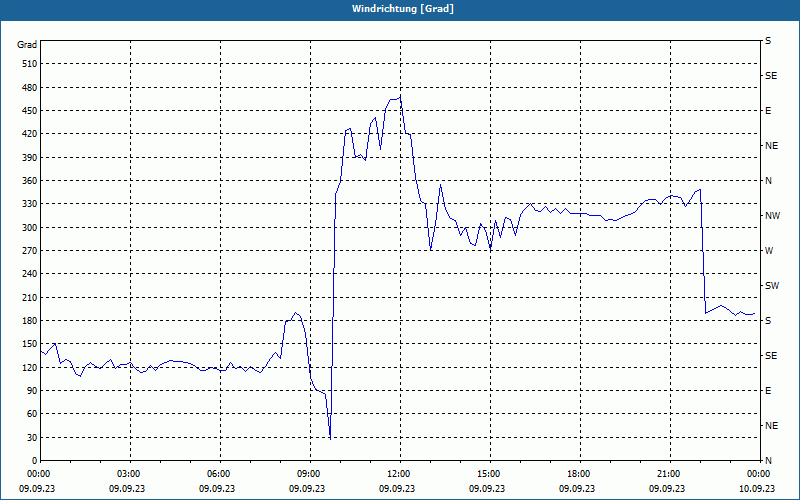Click the 10.09.23 date label
This screenshot has height=500, width=800.
point(757,488)
